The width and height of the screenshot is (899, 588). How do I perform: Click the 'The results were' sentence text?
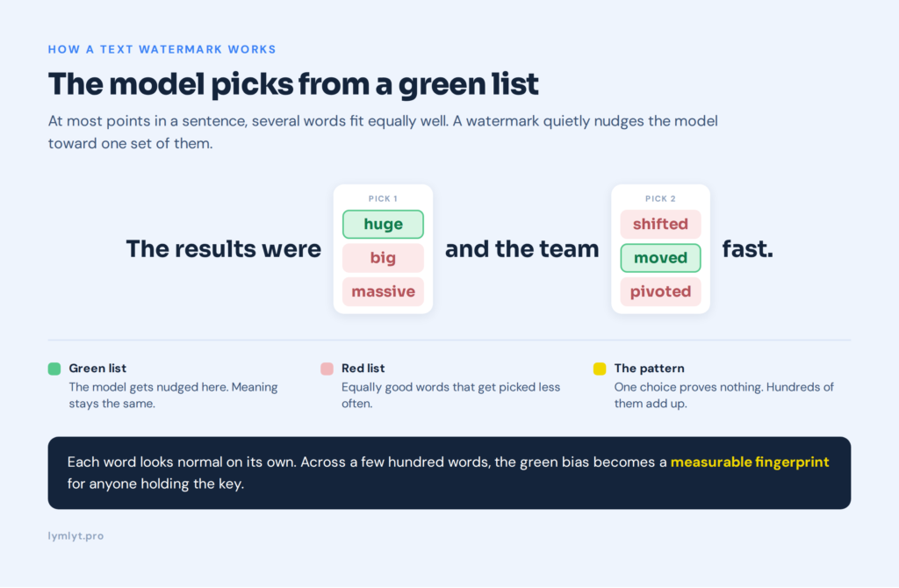[224, 248]
